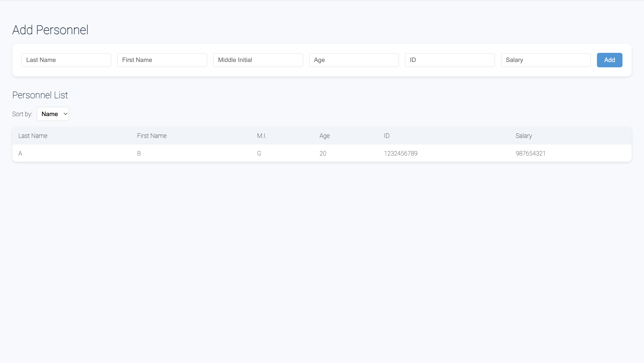
Task: Click the Last Name column header
Action: click(33, 136)
